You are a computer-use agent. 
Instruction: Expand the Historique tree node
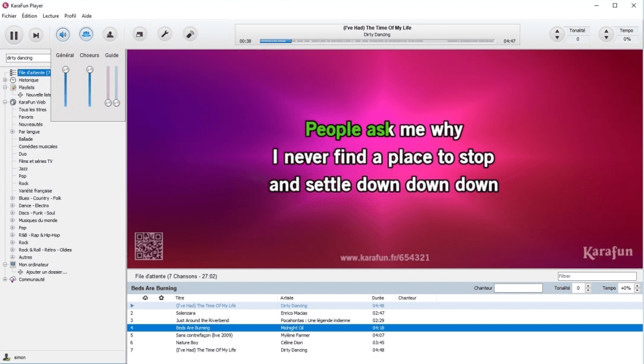click(5, 80)
